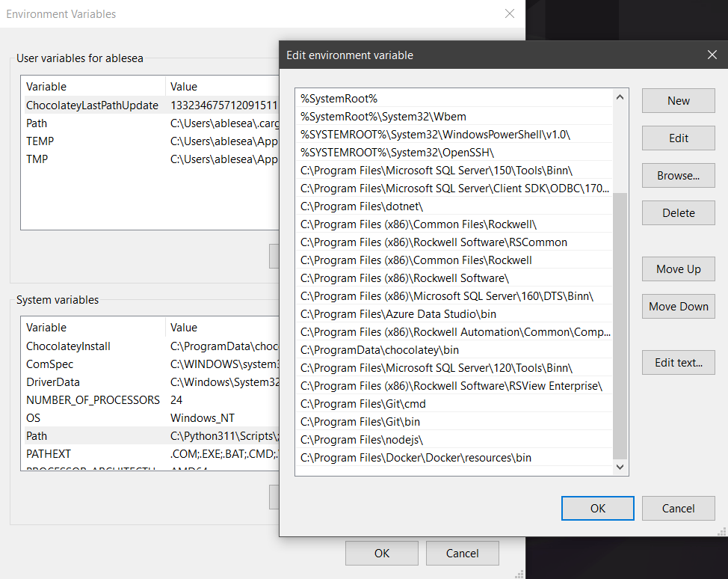Select the OS system variable row
Image resolution: width=728 pixels, height=579 pixels.
[150, 418]
